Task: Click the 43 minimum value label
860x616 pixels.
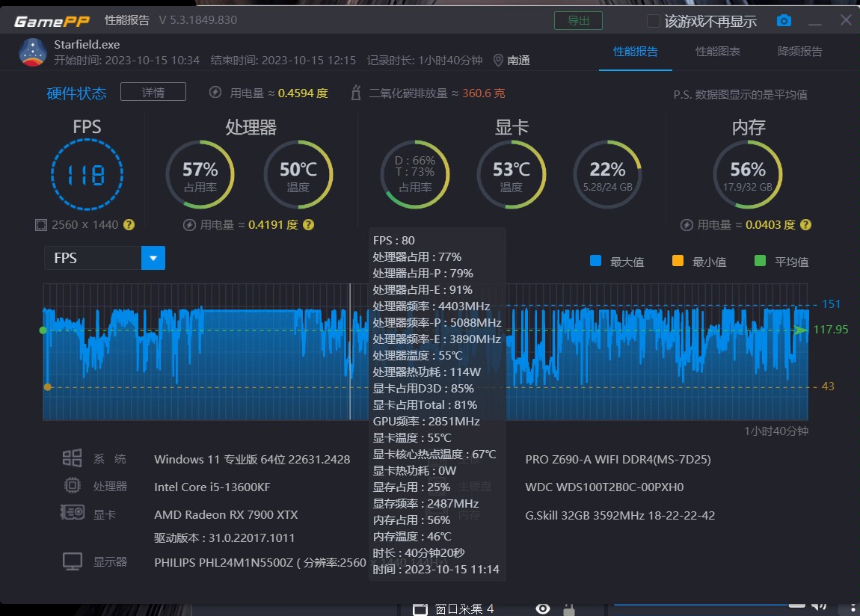Action: click(x=828, y=386)
